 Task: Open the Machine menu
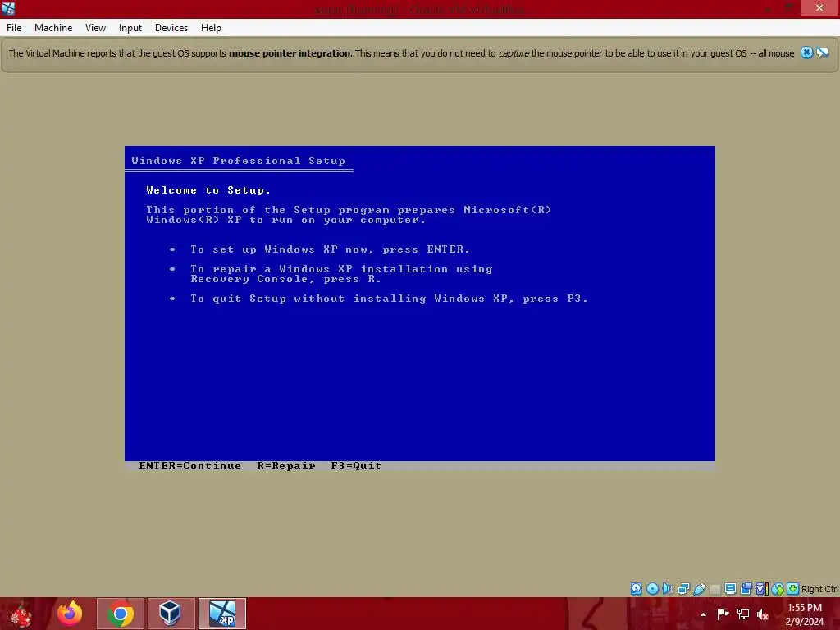click(x=53, y=28)
